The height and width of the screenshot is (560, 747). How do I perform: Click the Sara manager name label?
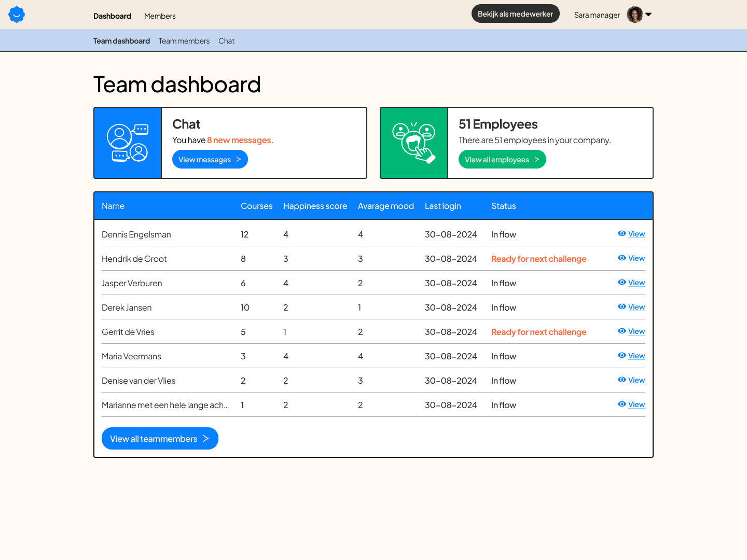(x=597, y=15)
